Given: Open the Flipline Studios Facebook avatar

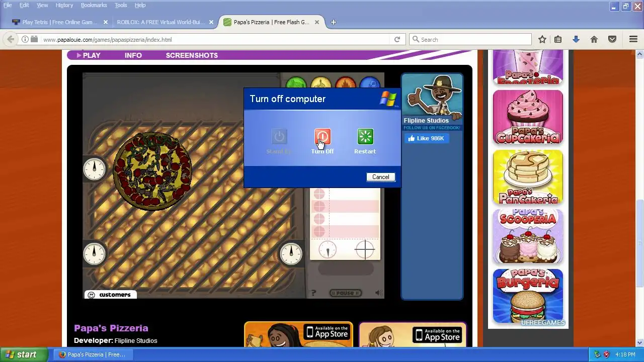Looking at the screenshot, I should tap(432, 96).
